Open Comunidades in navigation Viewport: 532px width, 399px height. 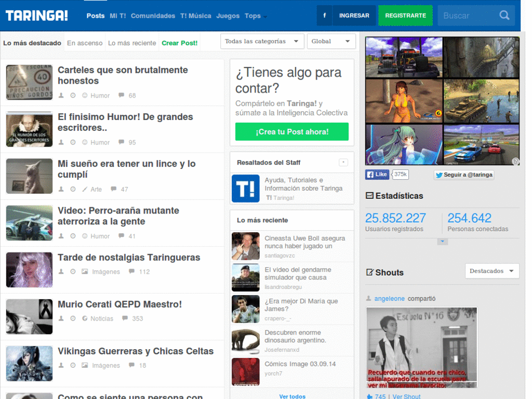point(153,16)
